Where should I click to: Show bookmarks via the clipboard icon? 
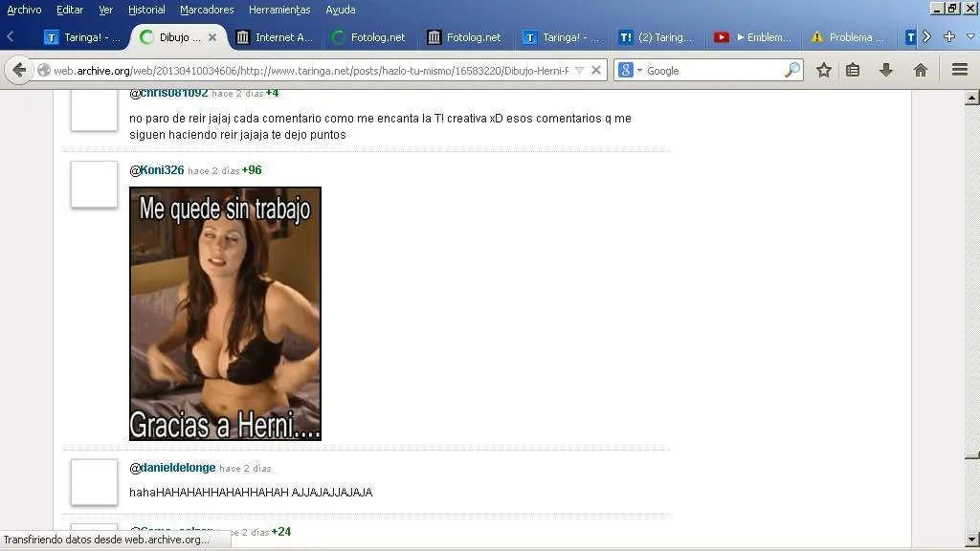click(x=851, y=70)
